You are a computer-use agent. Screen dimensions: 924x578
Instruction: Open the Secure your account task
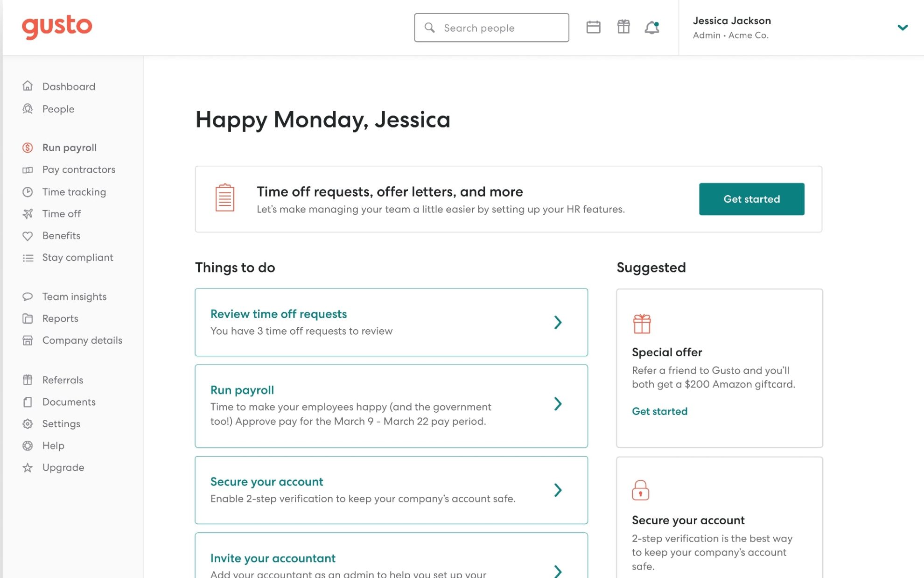coord(391,489)
